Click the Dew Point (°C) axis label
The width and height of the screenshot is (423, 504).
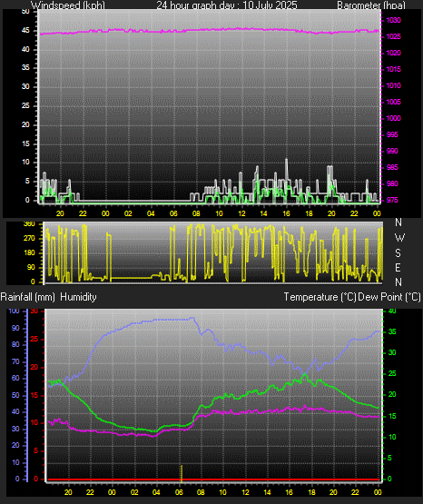389,297
